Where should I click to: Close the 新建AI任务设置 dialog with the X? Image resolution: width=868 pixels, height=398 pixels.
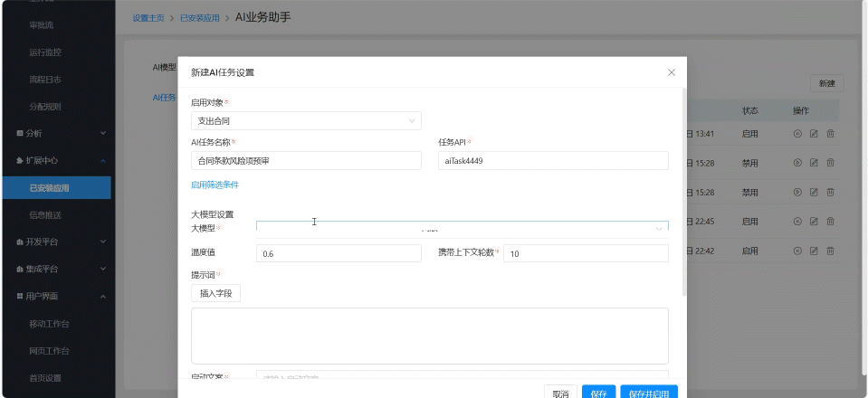click(x=671, y=71)
